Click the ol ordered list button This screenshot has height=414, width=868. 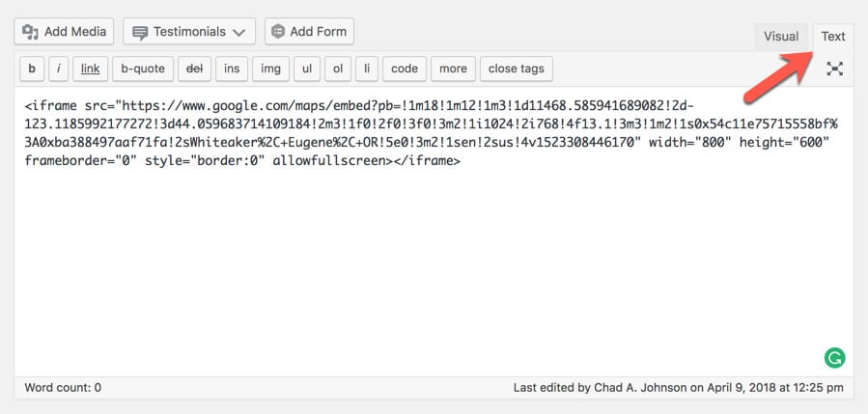(x=338, y=69)
